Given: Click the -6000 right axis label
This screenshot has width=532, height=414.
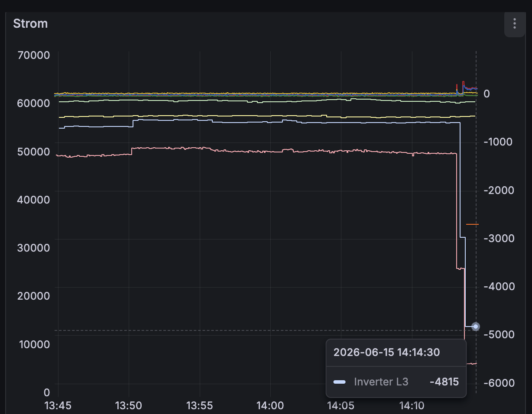Looking at the screenshot, I should (498, 383).
